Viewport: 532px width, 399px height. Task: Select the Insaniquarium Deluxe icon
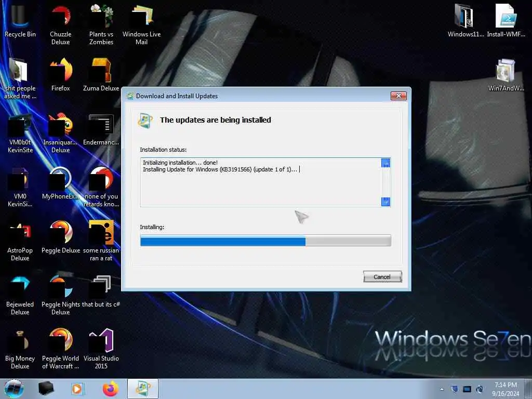click(x=60, y=132)
